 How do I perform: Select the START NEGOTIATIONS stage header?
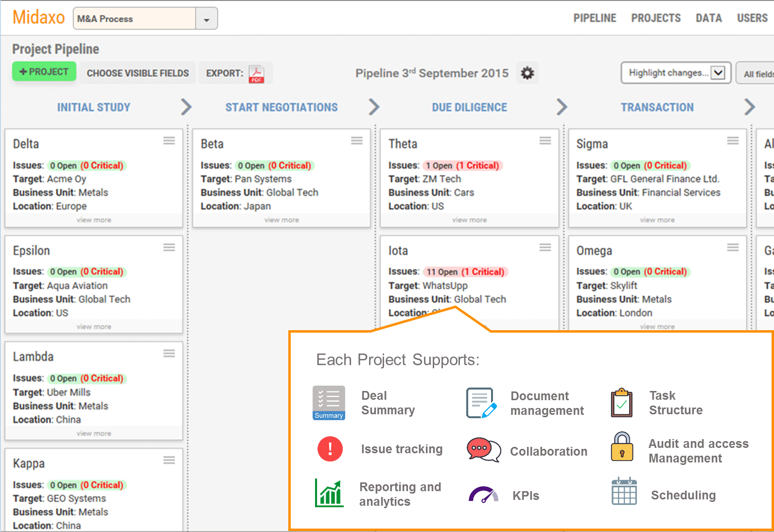(x=281, y=107)
